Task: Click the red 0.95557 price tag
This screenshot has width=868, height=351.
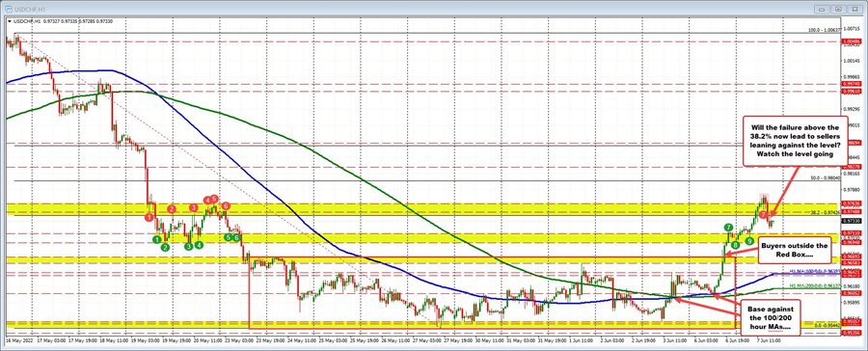Action: [852, 322]
